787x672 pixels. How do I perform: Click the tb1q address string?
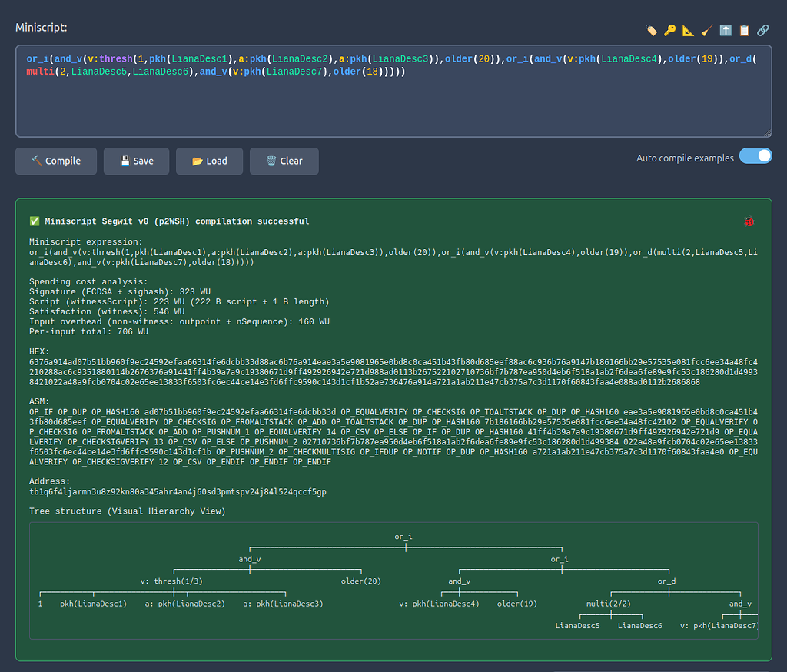(x=178, y=491)
